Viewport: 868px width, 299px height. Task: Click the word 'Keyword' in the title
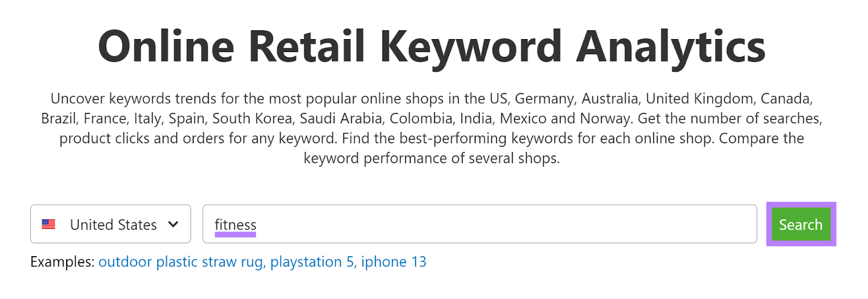pyautogui.click(x=470, y=47)
